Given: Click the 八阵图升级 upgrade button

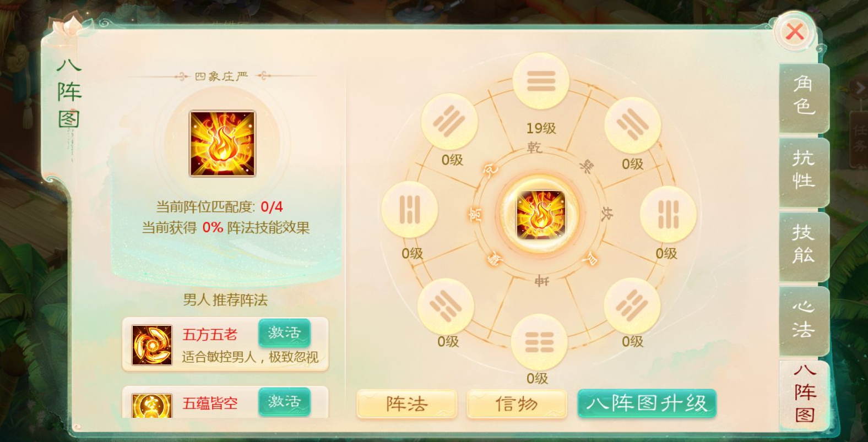Looking at the screenshot, I should tap(647, 403).
